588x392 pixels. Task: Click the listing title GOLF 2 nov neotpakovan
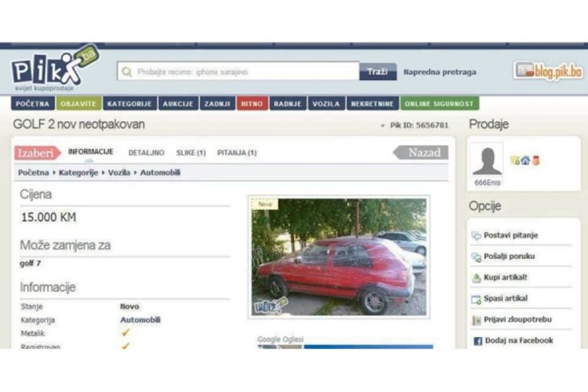[78, 124]
